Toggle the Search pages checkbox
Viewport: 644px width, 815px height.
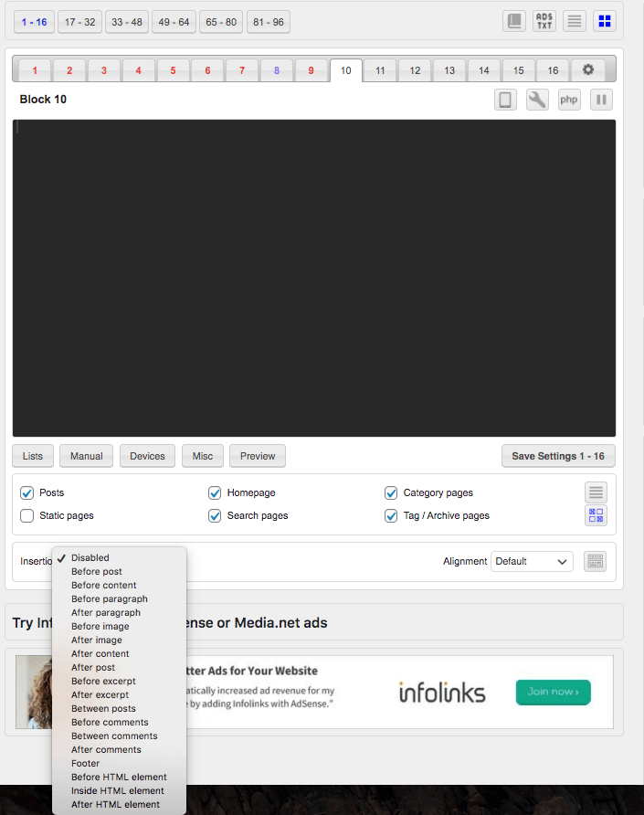point(215,515)
